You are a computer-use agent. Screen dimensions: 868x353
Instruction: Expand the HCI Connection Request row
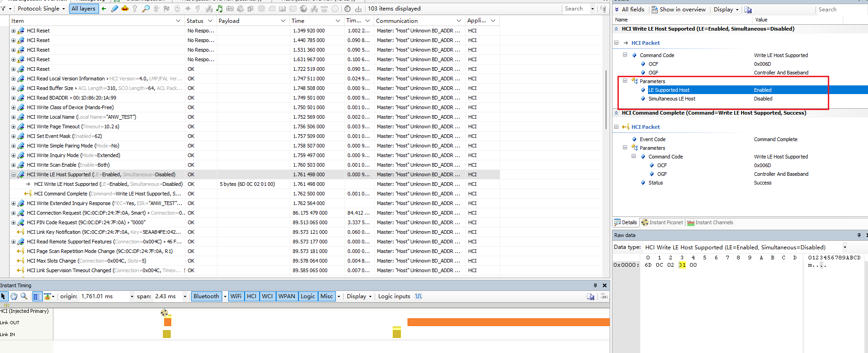(13, 213)
